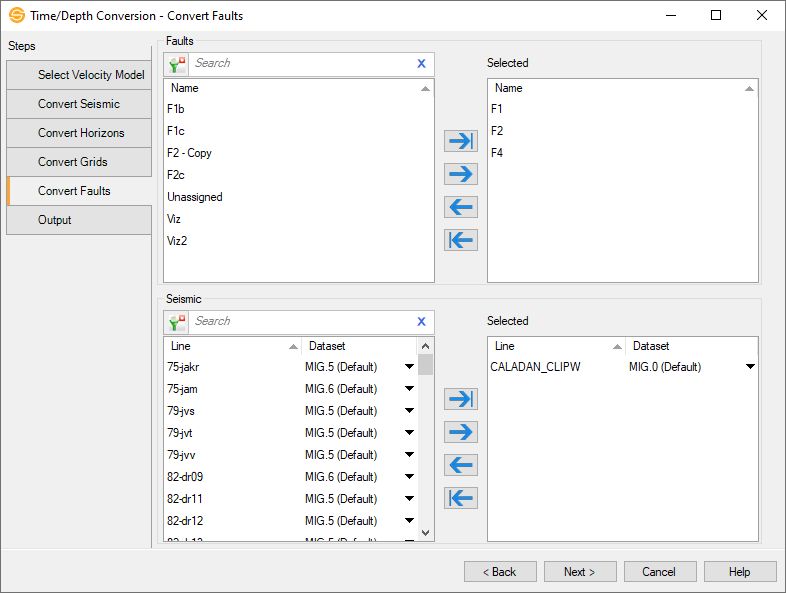The image size is (786, 593).
Task: Select CALADAN_CLIPW in Selected seismic
Action: 535,367
